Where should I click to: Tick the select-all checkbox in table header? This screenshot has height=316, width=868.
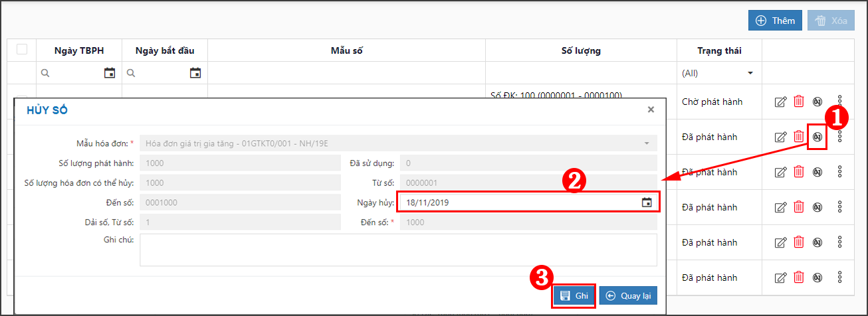point(22,50)
